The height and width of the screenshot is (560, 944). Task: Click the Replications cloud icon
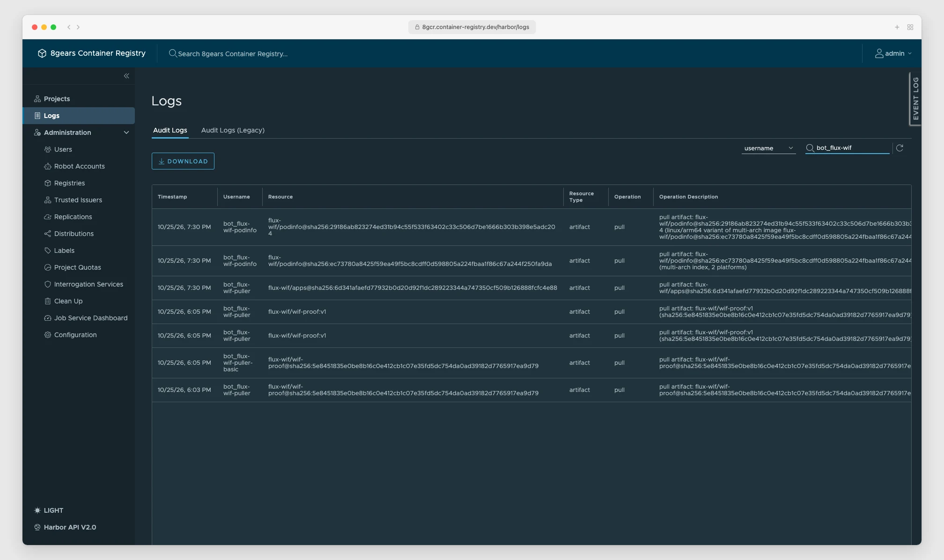click(x=48, y=217)
